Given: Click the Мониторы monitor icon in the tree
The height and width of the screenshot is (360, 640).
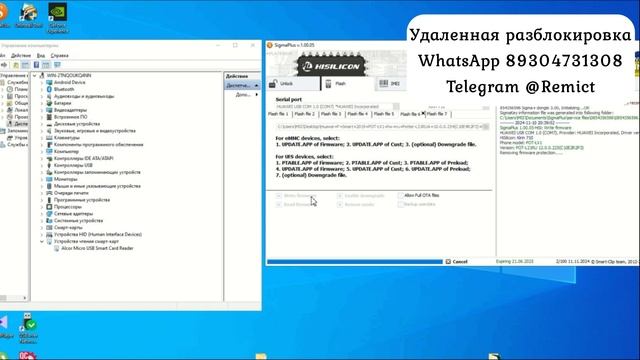Looking at the screenshot, I should 49,179.
